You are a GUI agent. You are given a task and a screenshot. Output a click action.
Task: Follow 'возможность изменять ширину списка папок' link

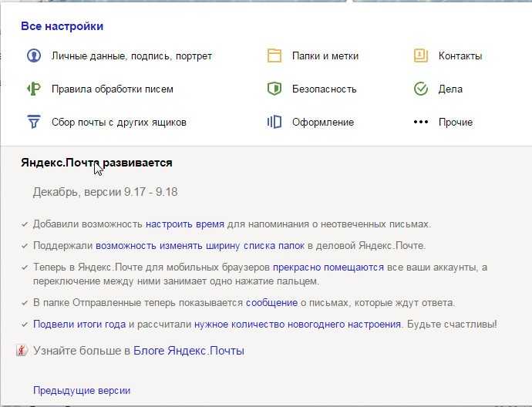coord(200,246)
